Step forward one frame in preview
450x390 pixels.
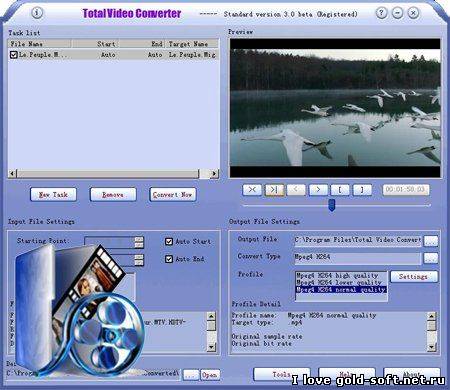(318, 190)
